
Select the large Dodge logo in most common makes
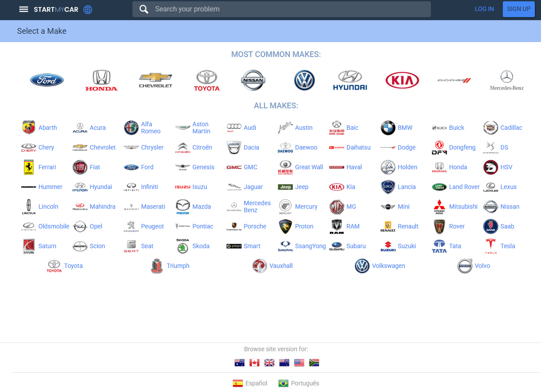(454, 80)
